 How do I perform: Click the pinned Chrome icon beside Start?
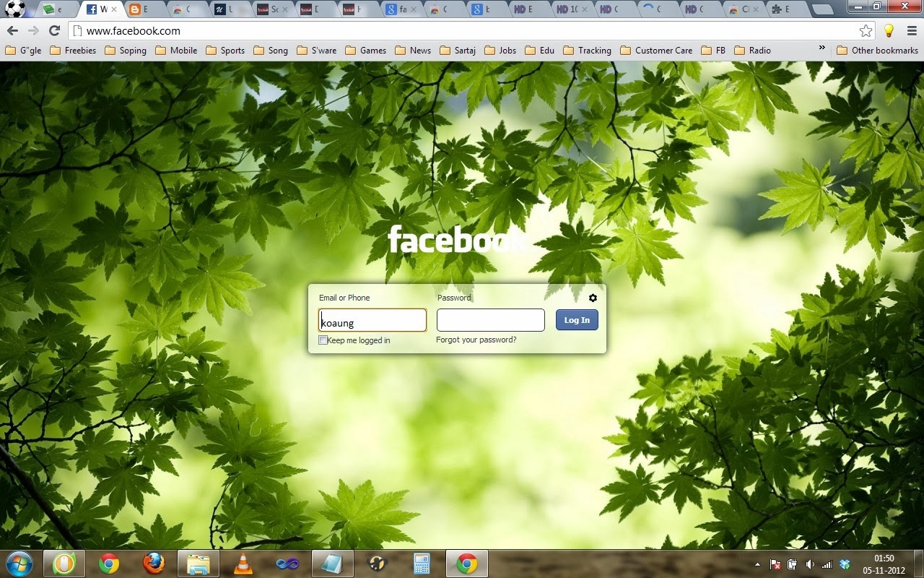pos(109,564)
